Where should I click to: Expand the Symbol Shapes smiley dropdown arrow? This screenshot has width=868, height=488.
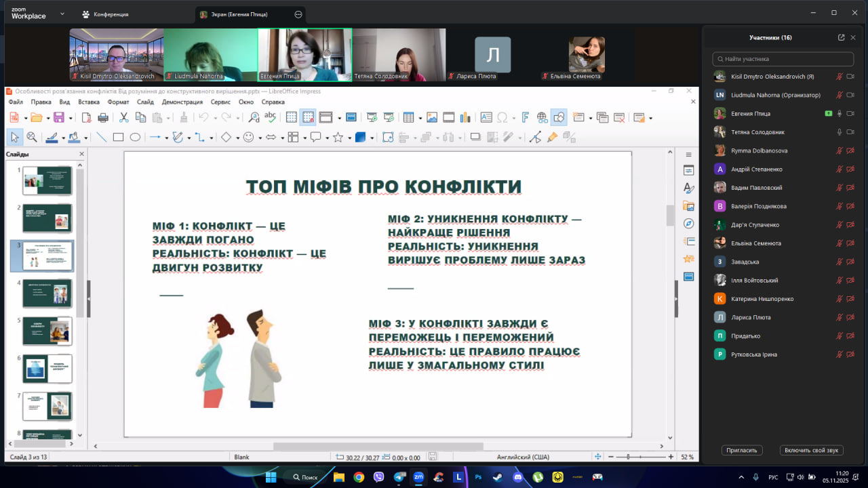pos(260,138)
